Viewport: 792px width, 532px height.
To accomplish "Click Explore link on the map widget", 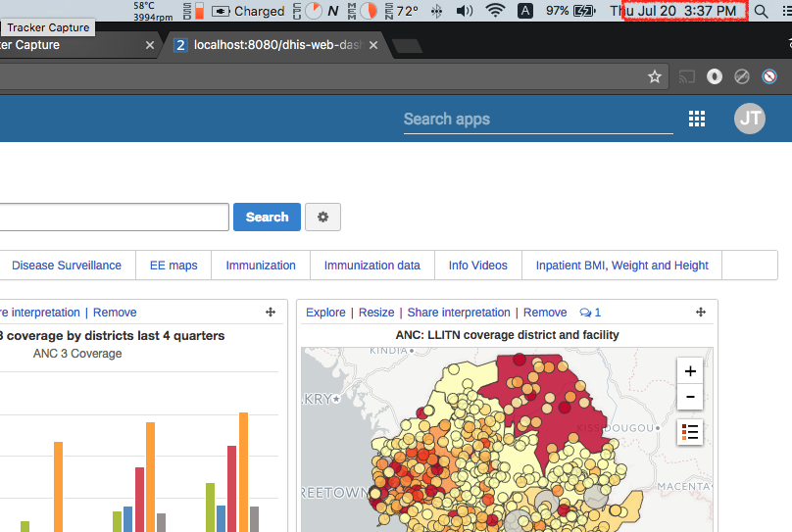I will tap(325, 313).
